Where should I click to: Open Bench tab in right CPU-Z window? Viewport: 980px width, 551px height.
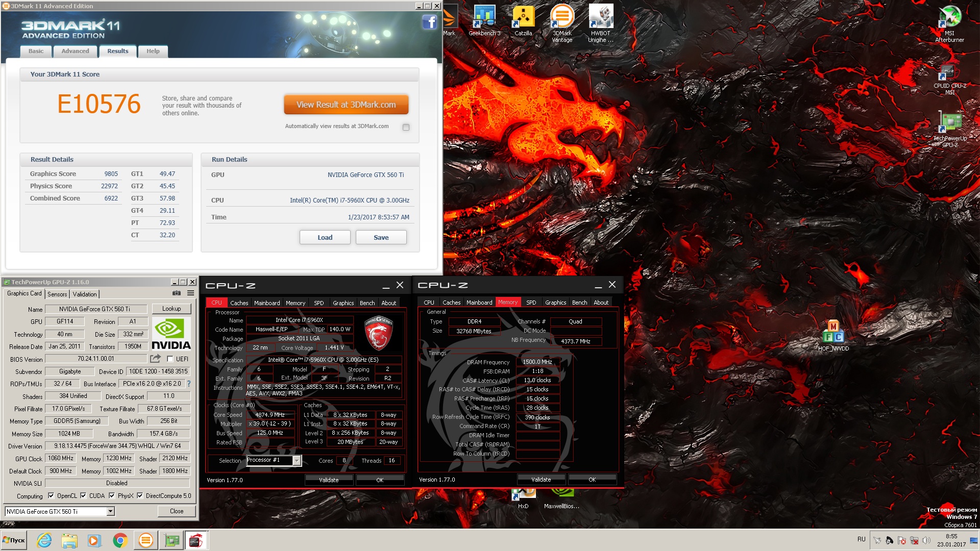(579, 302)
